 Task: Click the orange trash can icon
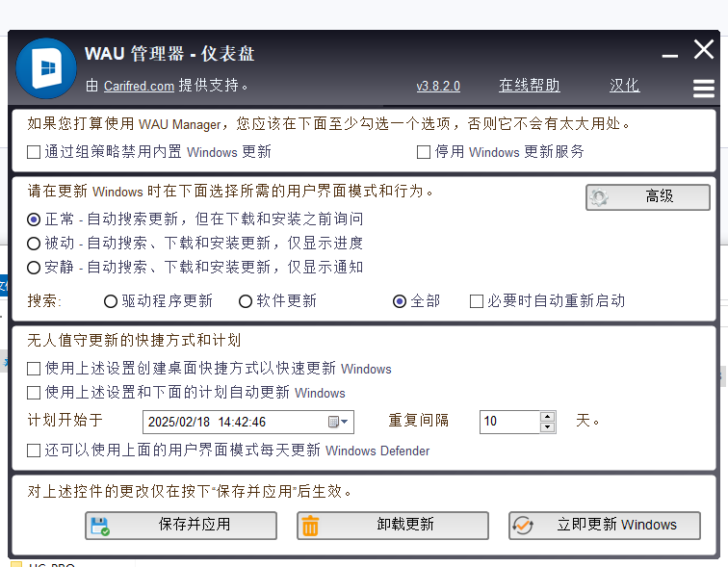(310, 527)
